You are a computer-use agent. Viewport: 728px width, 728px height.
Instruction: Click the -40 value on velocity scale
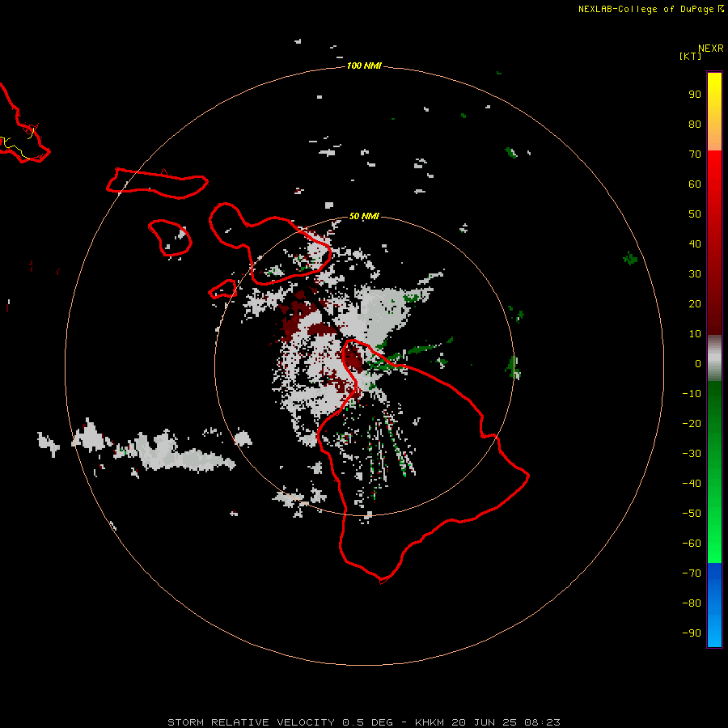(692, 484)
